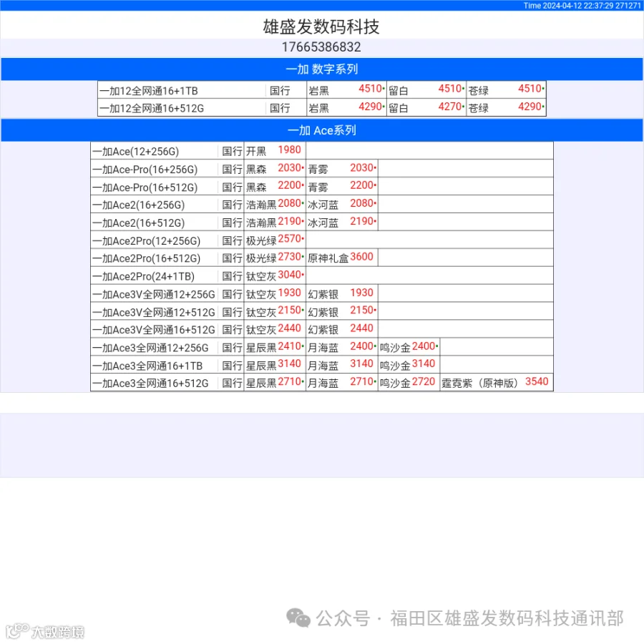Image resolution: width=644 pixels, height=644 pixels.
Task: Click 鸣沙金 price 2720
Action: point(424,382)
